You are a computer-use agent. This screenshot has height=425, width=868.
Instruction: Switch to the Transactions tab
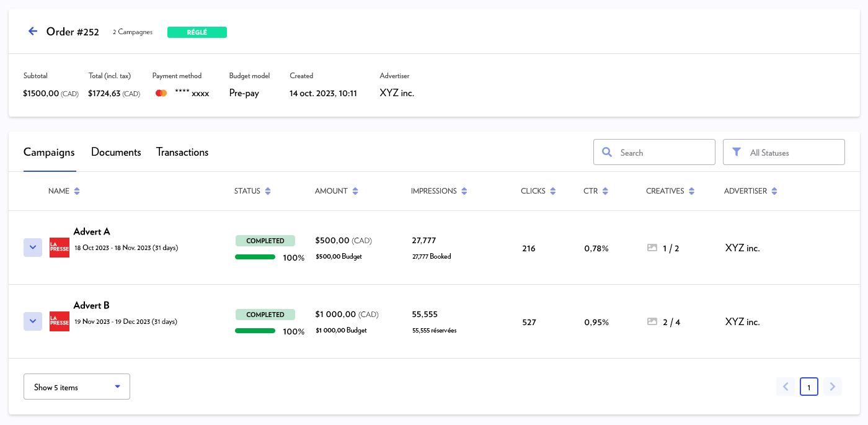tap(182, 152)
